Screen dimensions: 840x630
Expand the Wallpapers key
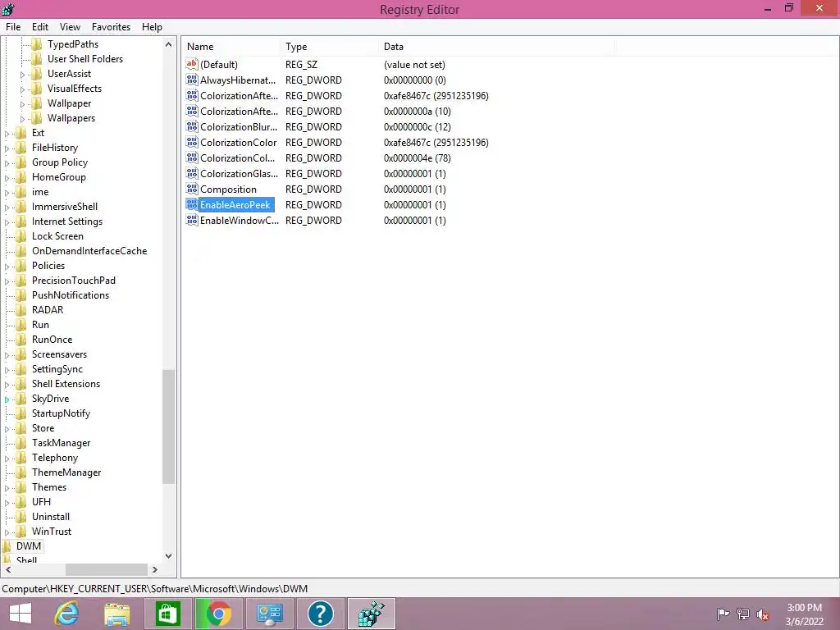[22, 118]
